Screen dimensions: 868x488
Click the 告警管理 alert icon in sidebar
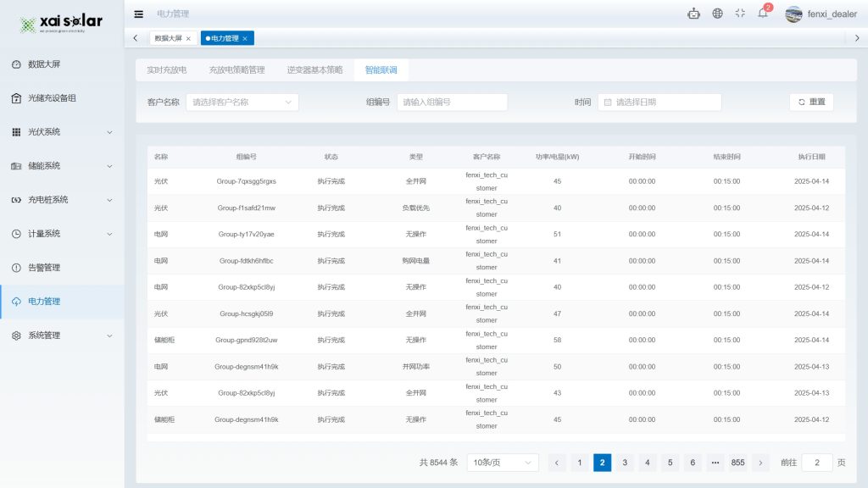[16, 268]
